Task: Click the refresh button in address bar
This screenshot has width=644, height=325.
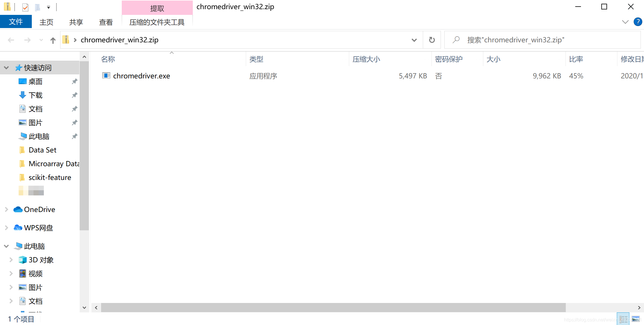Action: [432, 40]
